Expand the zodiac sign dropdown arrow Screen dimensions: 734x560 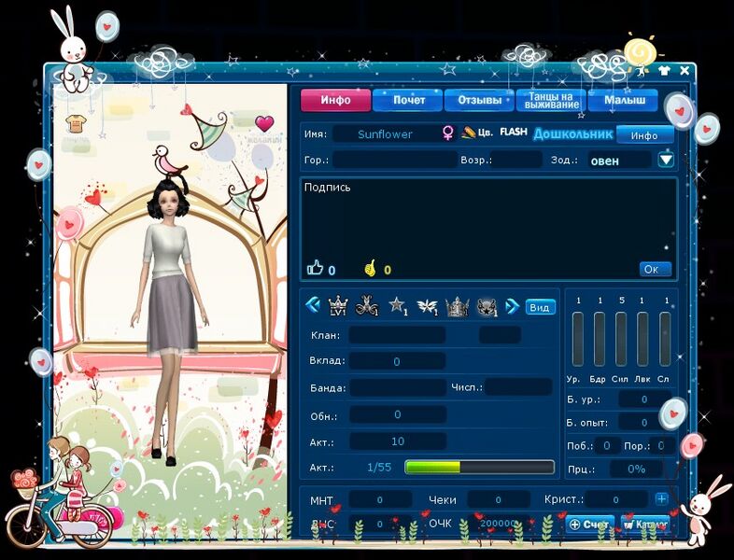point(666,160)
